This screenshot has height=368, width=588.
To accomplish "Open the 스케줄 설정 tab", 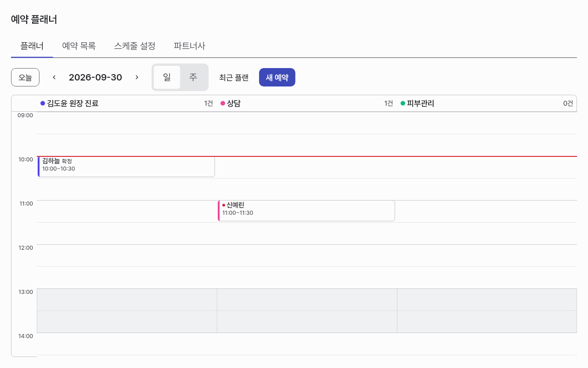I will (135, 46).
